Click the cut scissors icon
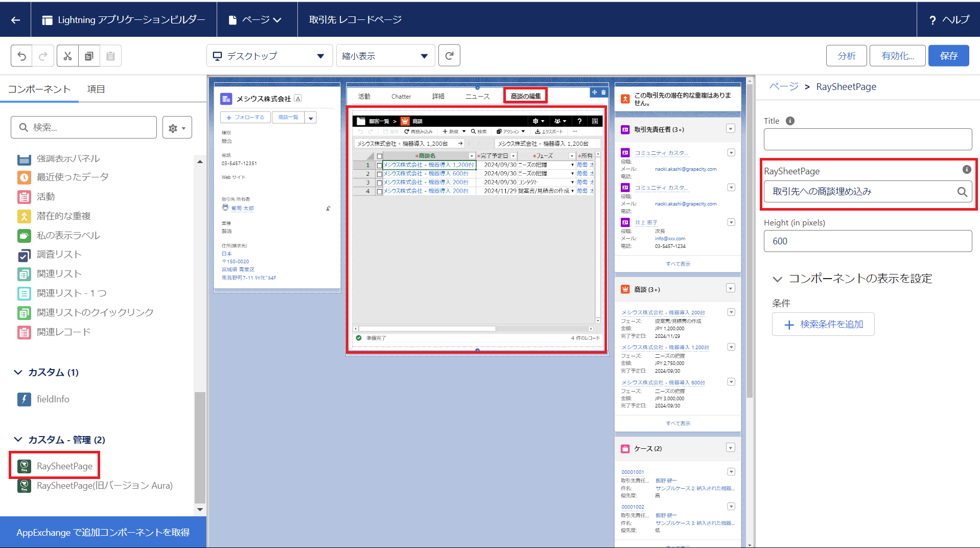Image resolution: width=980 pixels, height=548 pixels. (67, 56)
